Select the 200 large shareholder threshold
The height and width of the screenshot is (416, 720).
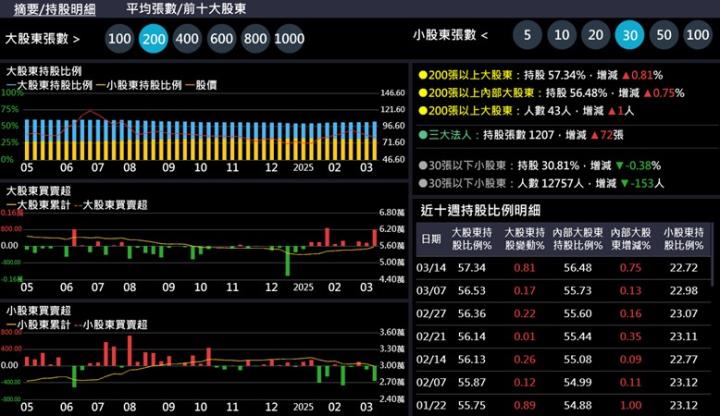pos(153,39)
